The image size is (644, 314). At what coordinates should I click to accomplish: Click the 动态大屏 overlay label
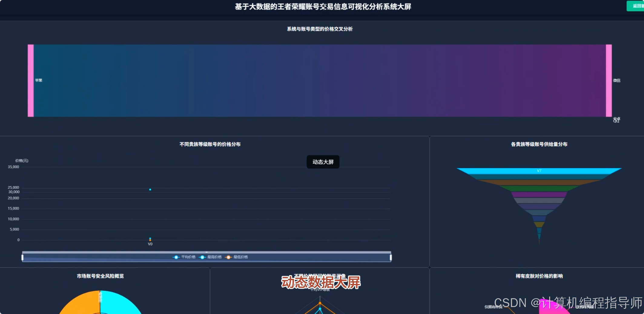coord(323,162)
